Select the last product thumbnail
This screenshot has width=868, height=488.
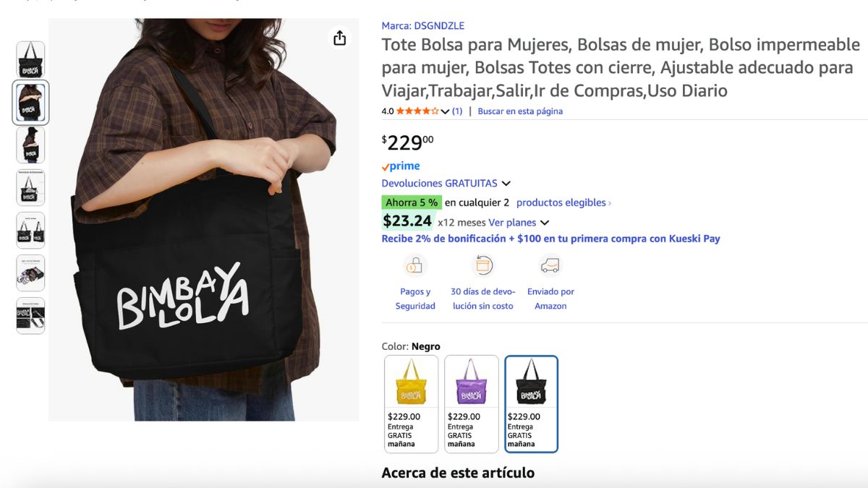(x=30, y=316)
